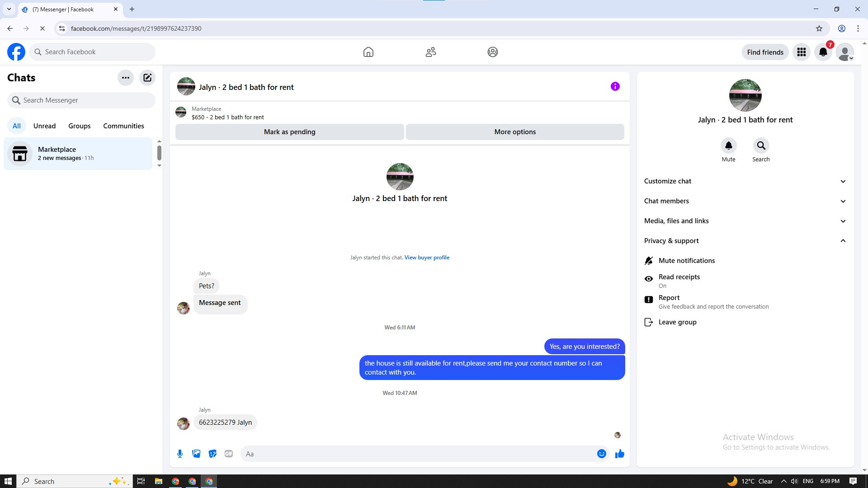Send a thumbs up like

tap(619, 454)
